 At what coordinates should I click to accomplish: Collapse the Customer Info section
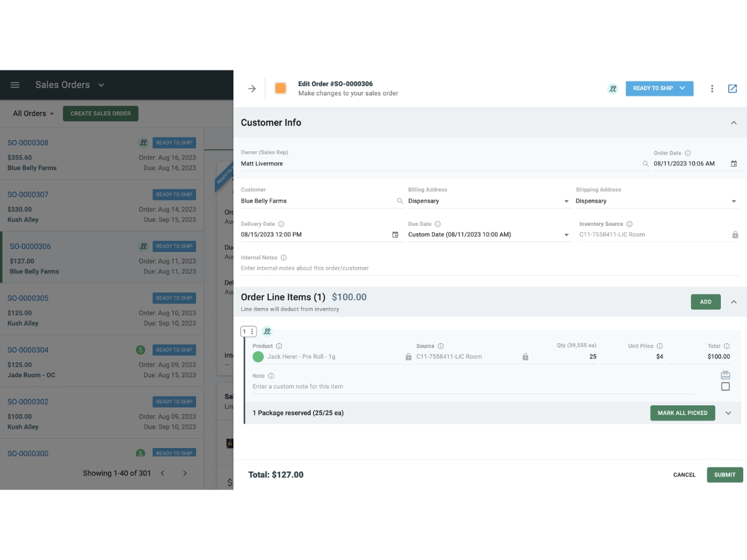point(734,123)
